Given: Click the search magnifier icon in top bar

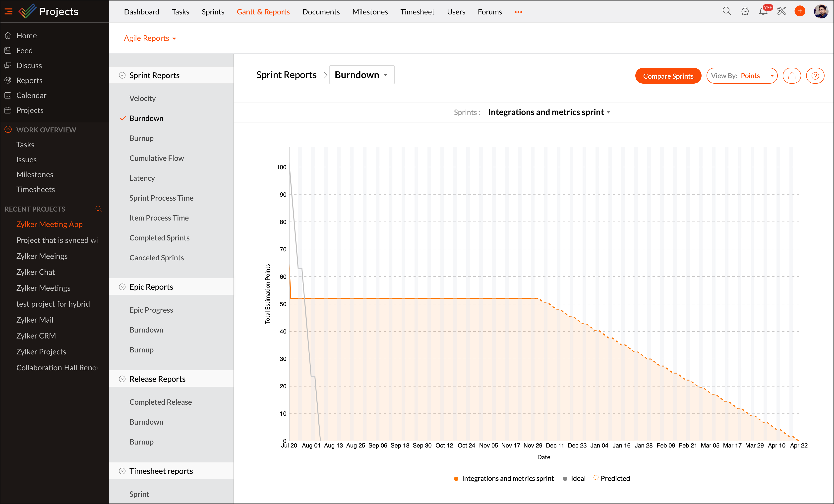Looking at the screenshot, I should coord(726,11).
